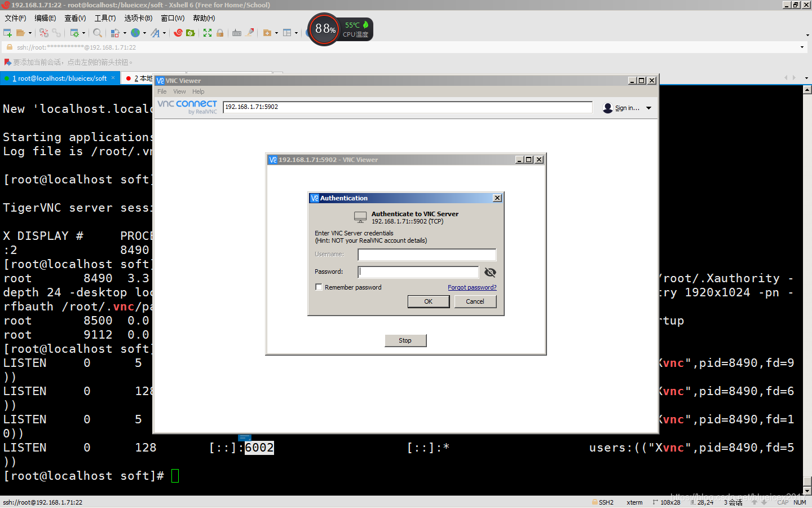This screenshot has width=812, height=508.
Task: Click highlighted 6002 text in terminal
Action: [259, 448]
